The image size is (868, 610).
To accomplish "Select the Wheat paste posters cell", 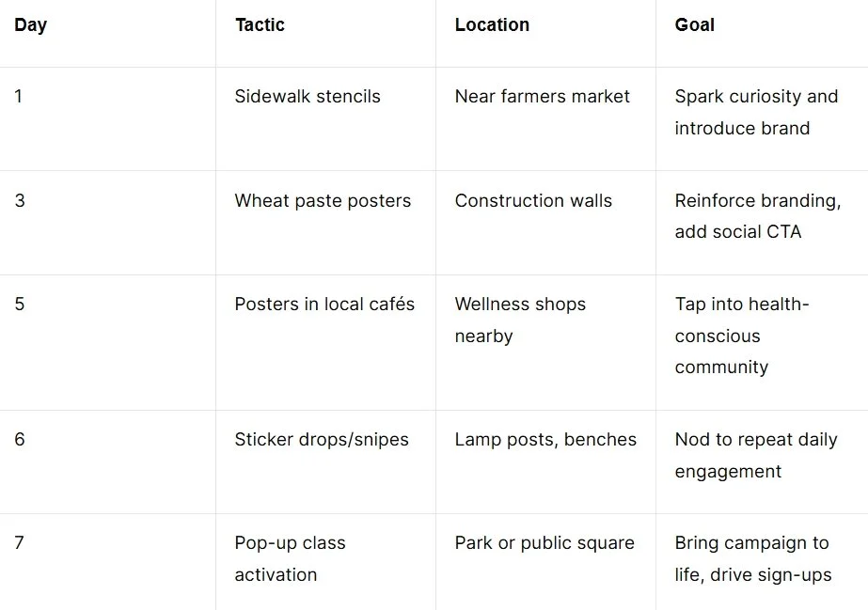I will pos(323,200).
